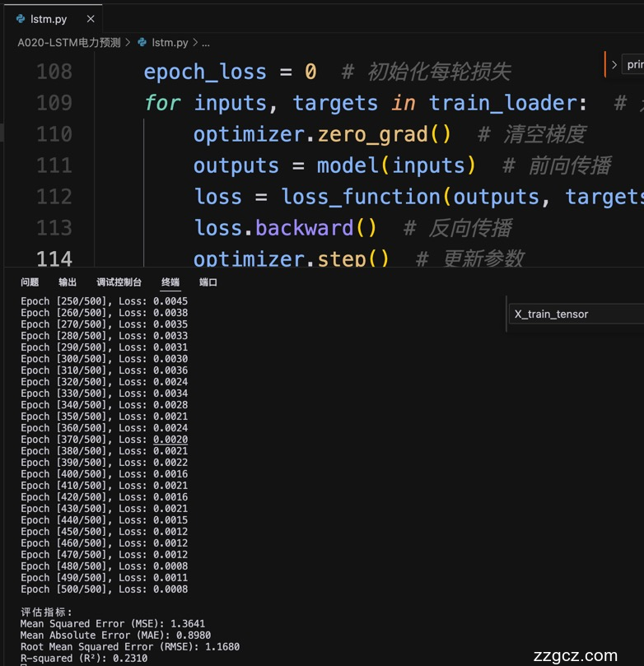644x666 pixels.
Task: Open the 端口 panel tab
Action: [x=208, y=282]
